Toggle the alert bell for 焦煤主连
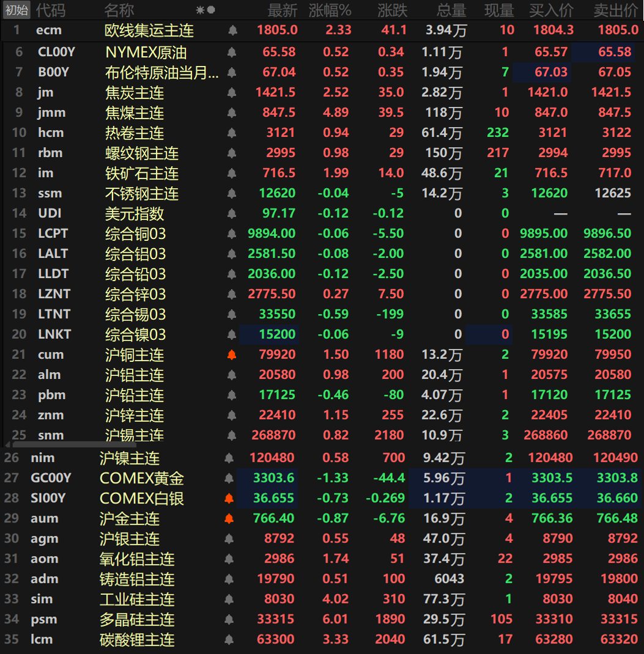 pos(232,112)
